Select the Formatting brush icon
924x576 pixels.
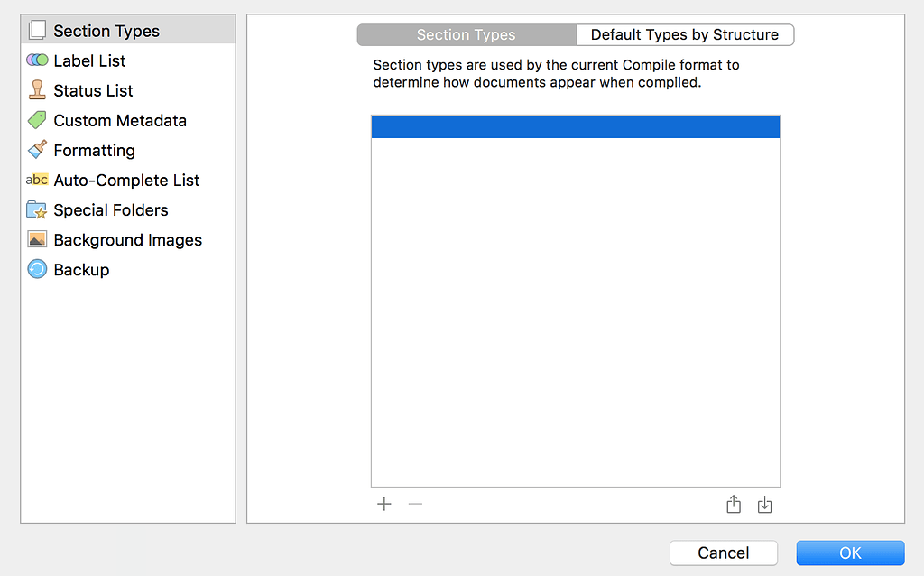click(37, 149)
